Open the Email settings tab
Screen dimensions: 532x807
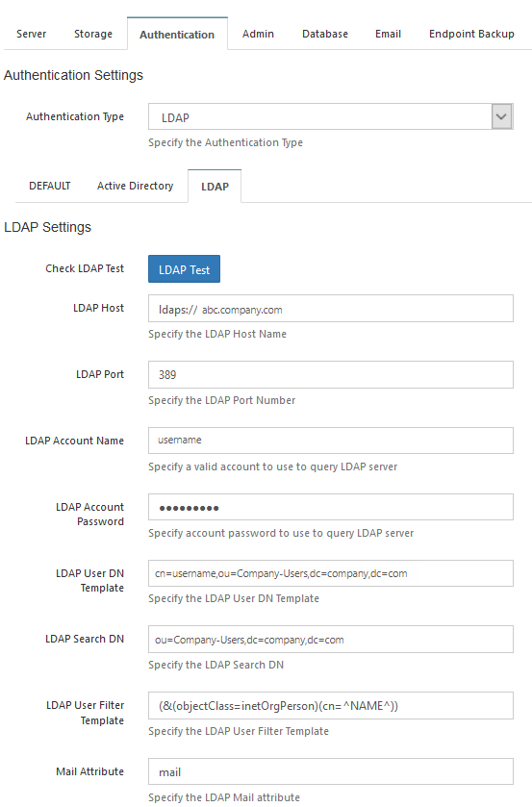(x=388, y=34)
